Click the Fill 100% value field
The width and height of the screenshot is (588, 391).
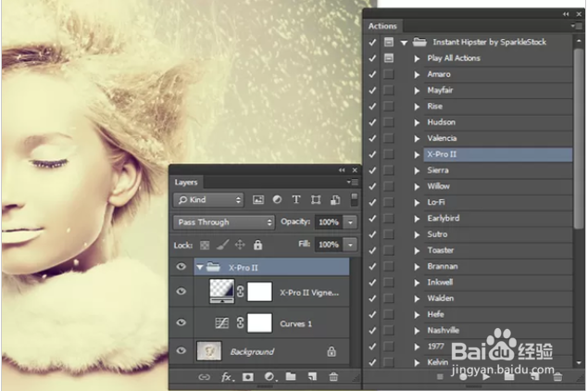(329, 245)
